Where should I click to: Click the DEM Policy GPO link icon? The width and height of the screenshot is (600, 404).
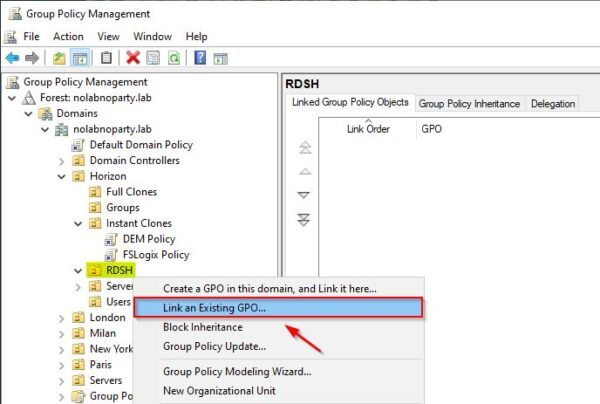111,239
